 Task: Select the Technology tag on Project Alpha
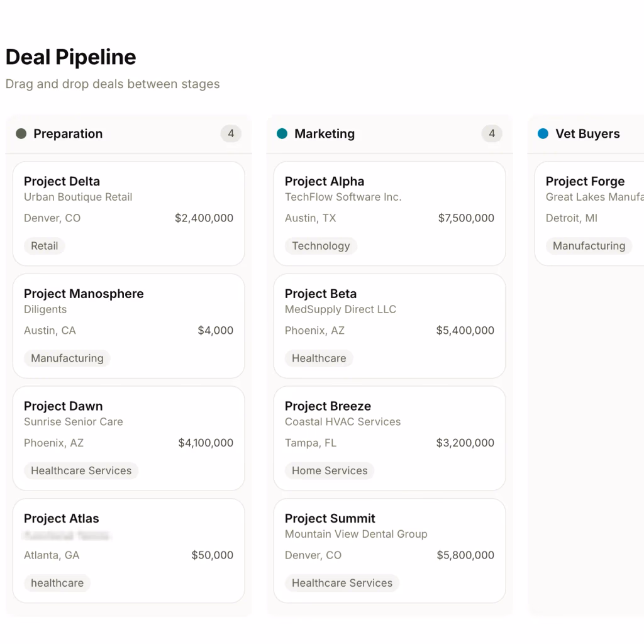coord(321,246)
